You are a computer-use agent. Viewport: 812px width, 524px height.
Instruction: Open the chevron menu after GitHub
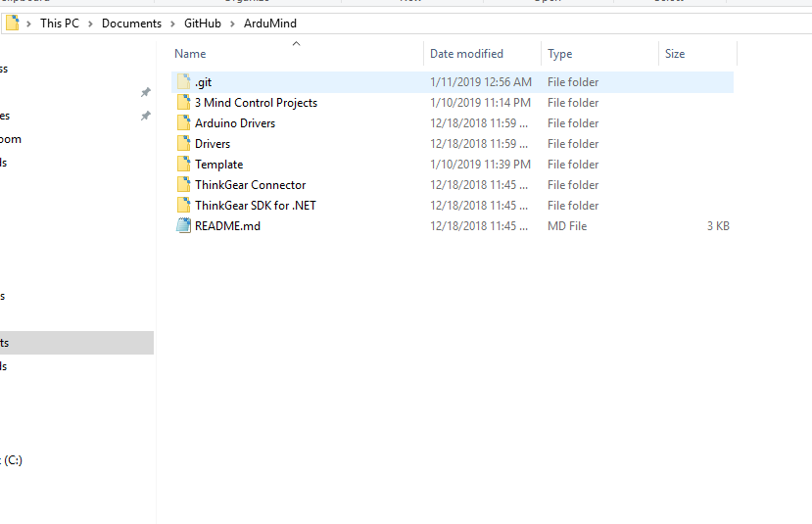232,24
